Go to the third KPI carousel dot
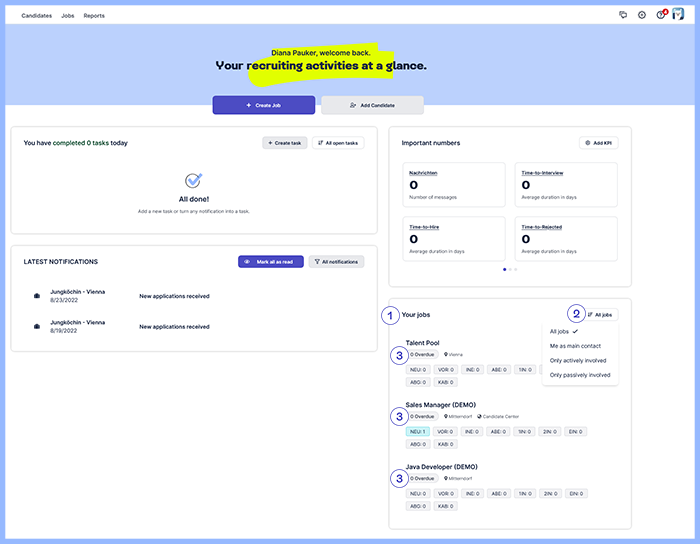 click(x=516, y=270)
